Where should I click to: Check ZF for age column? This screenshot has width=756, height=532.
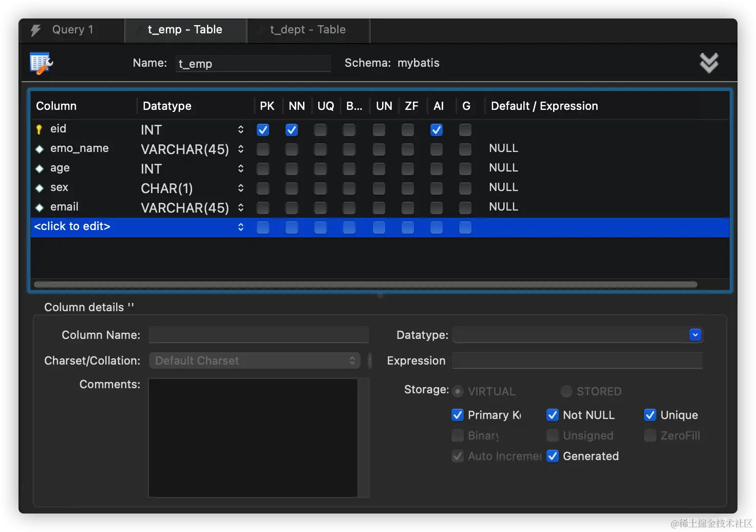(x=408, y=169)
